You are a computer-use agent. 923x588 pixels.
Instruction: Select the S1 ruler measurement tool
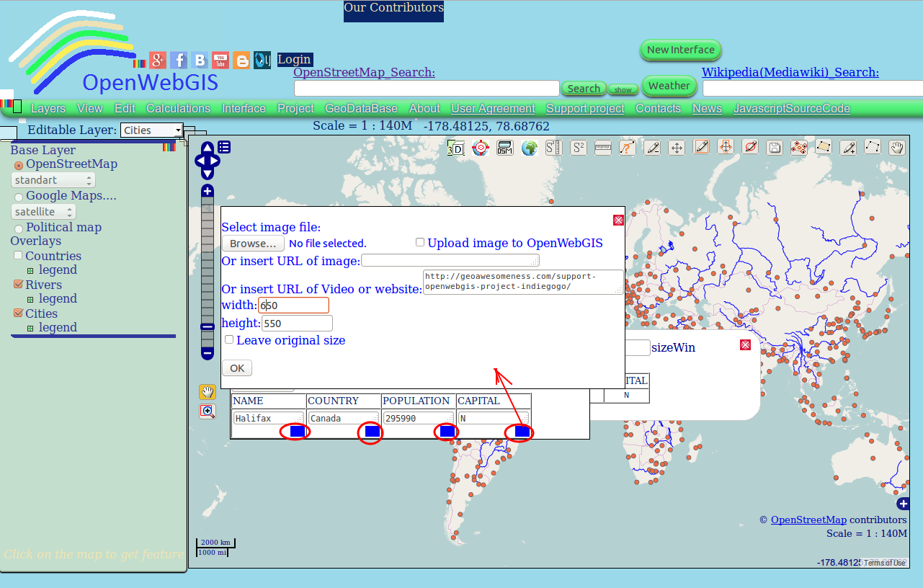pyautogui.click(x=553, y=148)
